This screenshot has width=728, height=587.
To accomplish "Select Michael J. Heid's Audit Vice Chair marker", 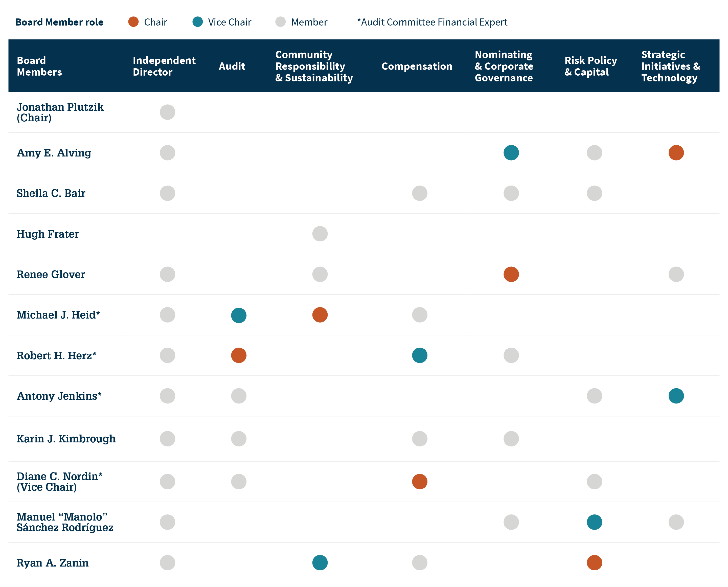I will pyautogui.click(x=238, y=315).
